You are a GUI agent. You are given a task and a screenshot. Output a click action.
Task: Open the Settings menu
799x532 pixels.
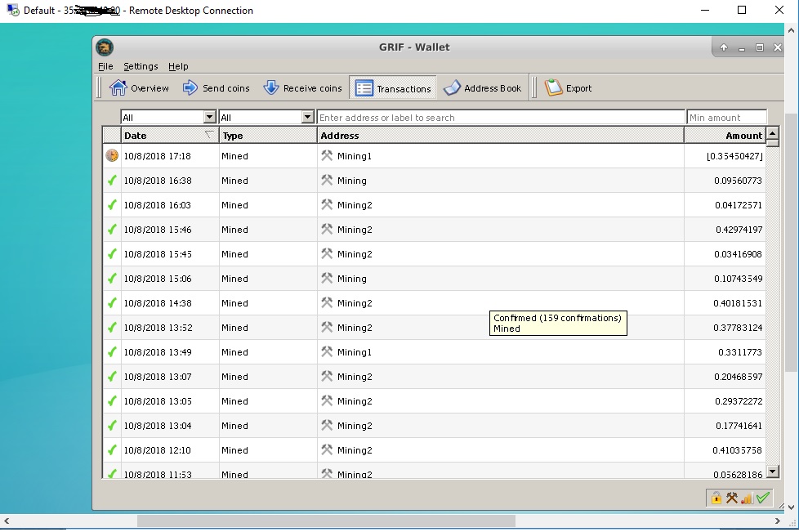click(x=141, y=66)
